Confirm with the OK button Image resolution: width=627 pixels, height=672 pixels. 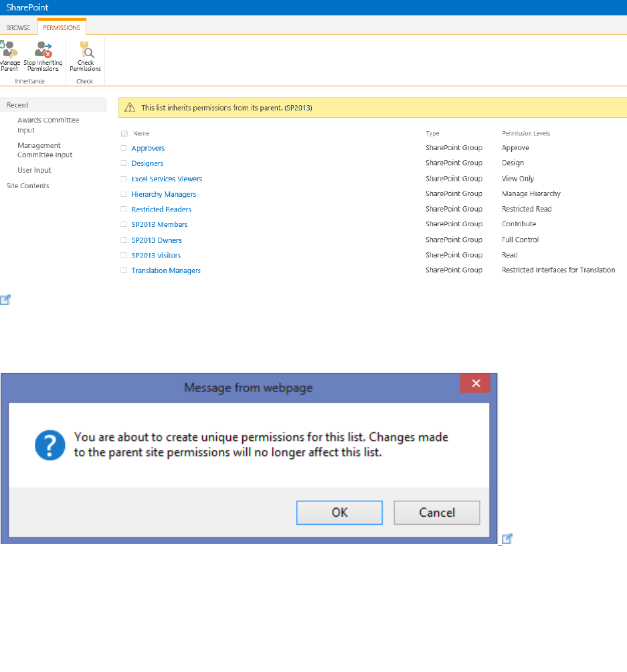(339, 513)
